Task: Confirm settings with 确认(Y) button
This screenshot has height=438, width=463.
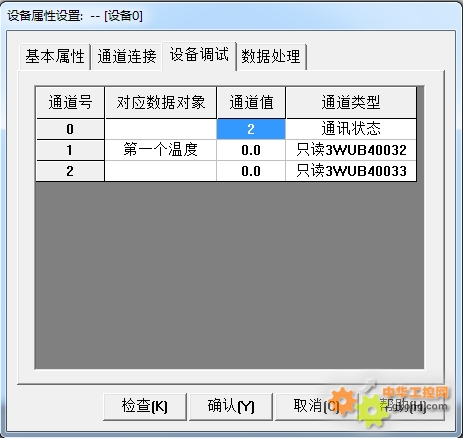Action: pyautogui.click(x=231, y=406)
